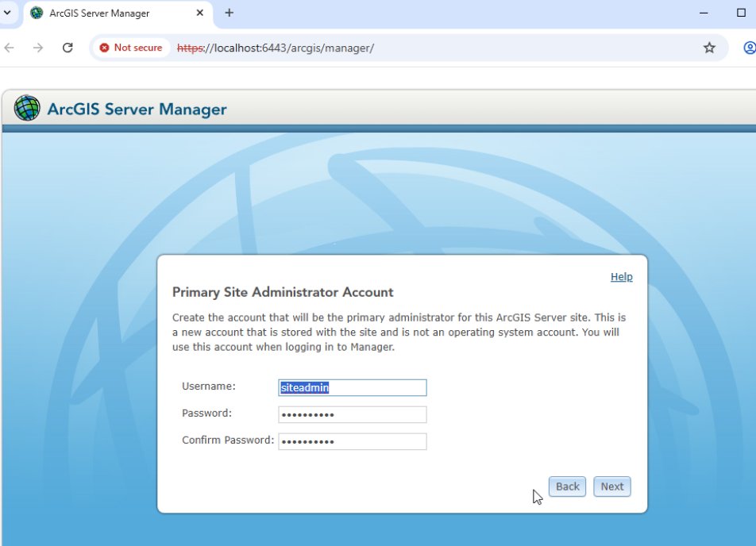Open the tab search chevron dropdown

tap(7, 13)
